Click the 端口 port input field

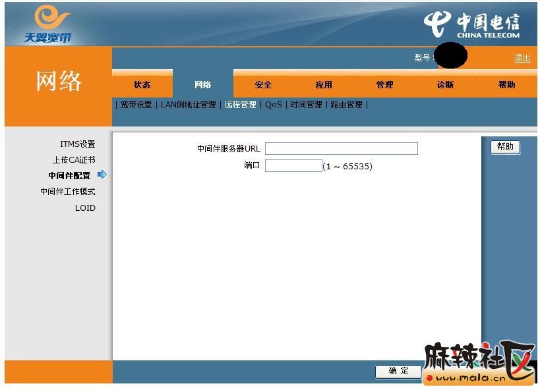click(x=293, y=166)
